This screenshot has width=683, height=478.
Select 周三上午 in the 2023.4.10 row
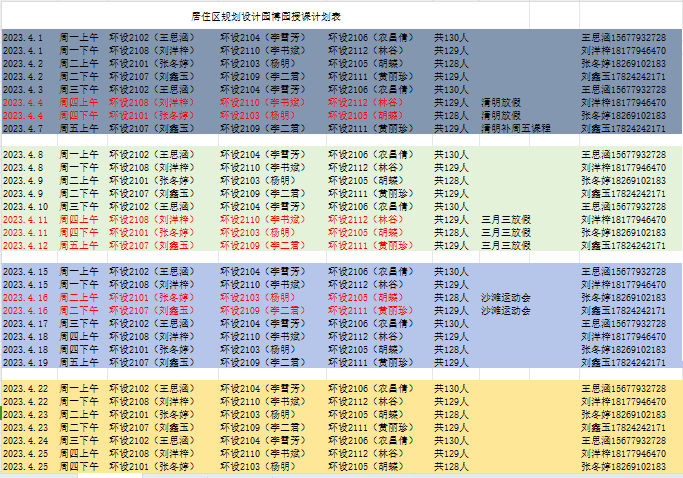79,206
